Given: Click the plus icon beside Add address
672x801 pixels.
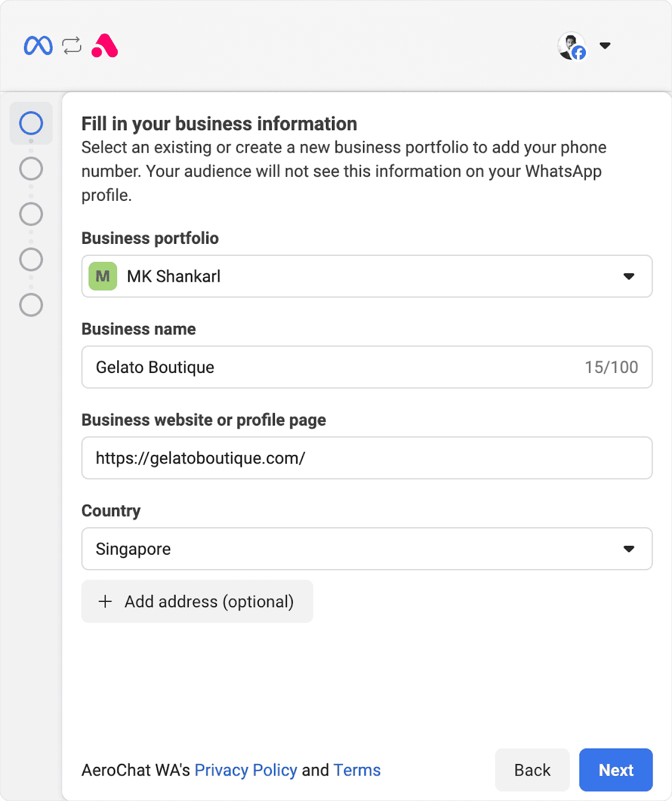Looking at the screenshot, I should (105, 601).
